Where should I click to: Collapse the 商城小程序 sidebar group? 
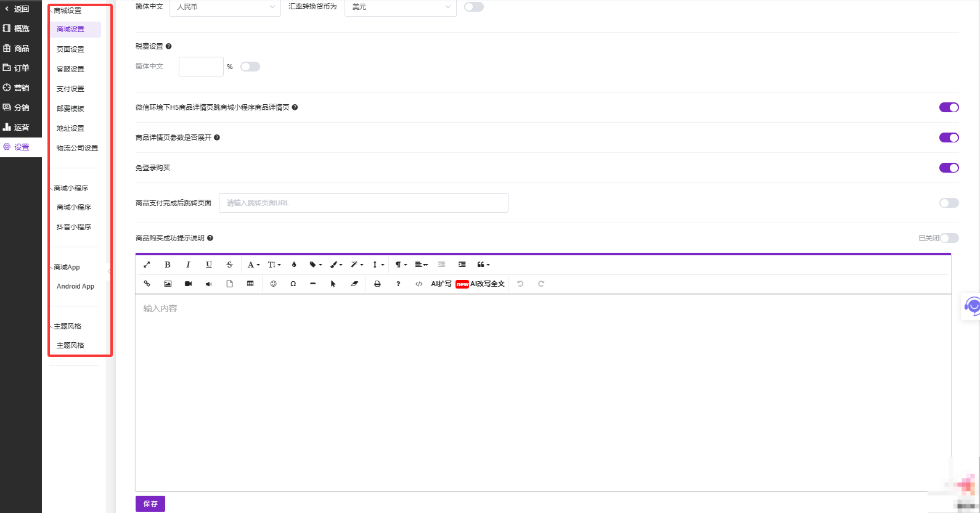[70, 188]
